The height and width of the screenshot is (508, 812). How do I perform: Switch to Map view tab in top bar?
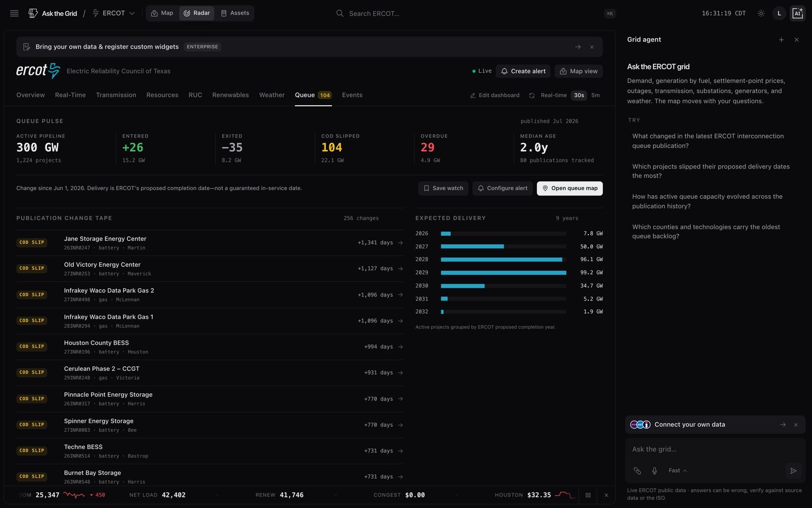pos(162,13)
